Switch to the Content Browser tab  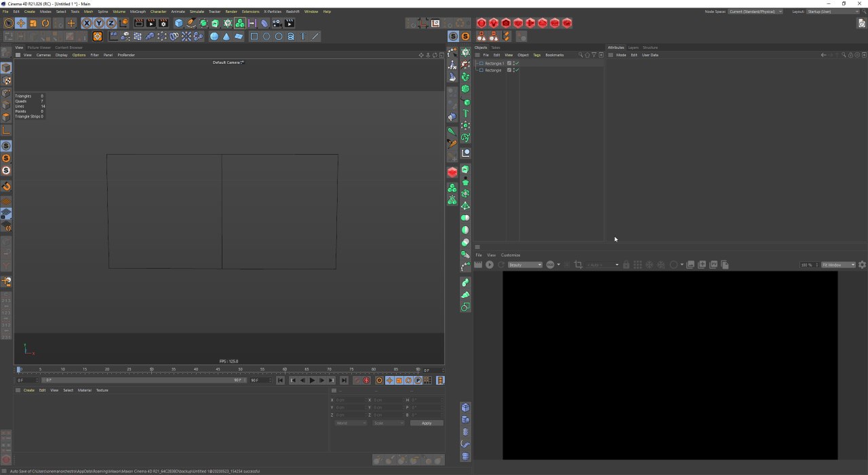tap(68, 47)
